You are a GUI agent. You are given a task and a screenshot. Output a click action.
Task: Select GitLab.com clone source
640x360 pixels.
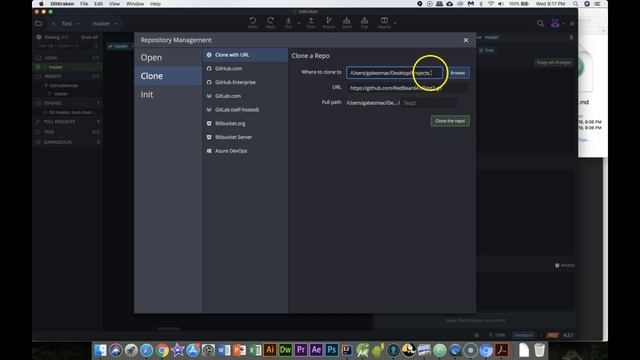245,96
